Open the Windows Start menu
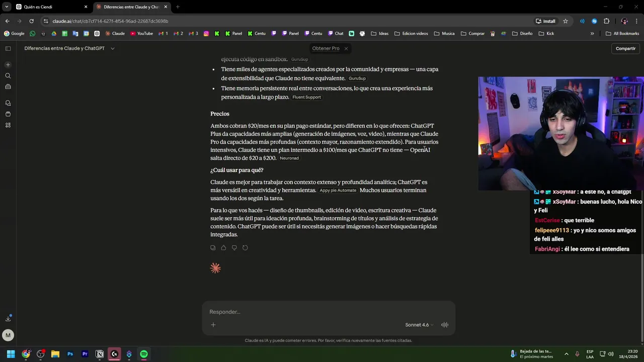Viewport: 644px width, 362px height. pyautogui.click(x=11, y=354)
